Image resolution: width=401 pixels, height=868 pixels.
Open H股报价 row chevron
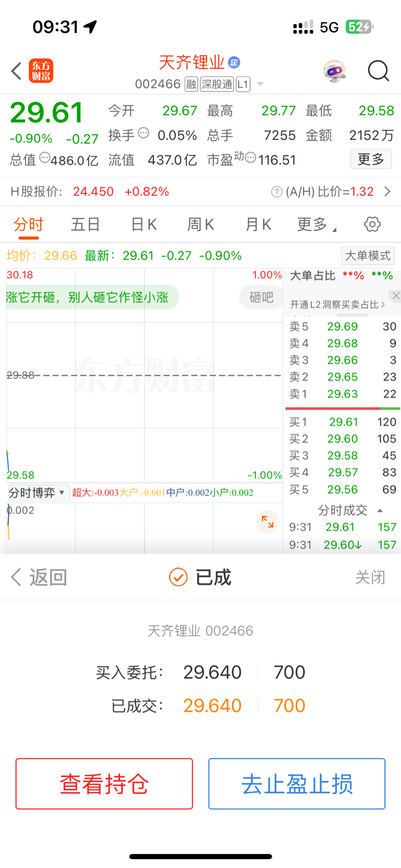(387, 192)
